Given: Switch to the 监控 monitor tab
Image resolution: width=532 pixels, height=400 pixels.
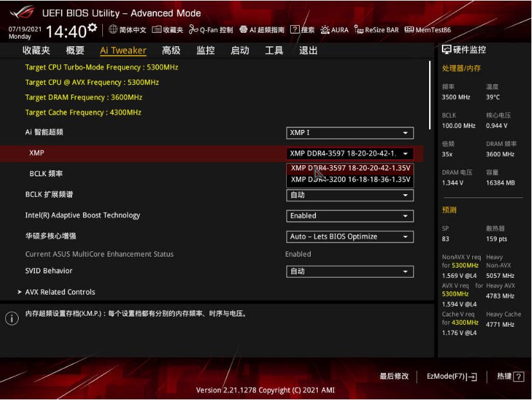Looking at the screenshot, I should click(x=205, y=50).
